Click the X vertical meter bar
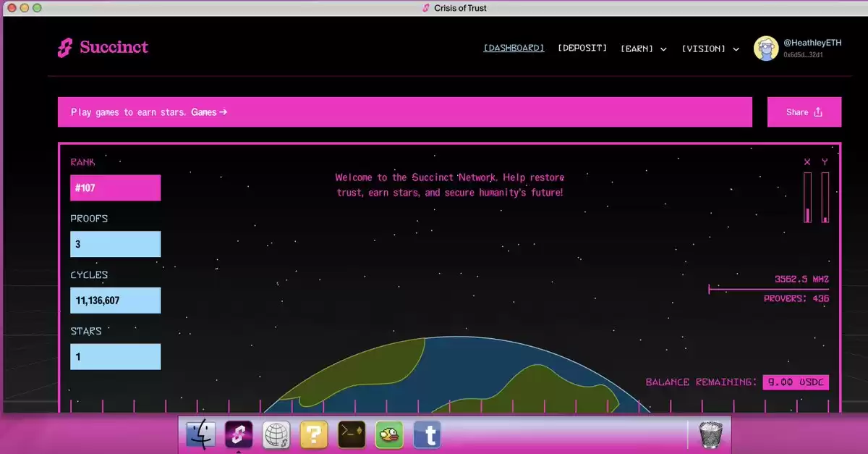The image size is (868, 454). click(x=807, y=197)
